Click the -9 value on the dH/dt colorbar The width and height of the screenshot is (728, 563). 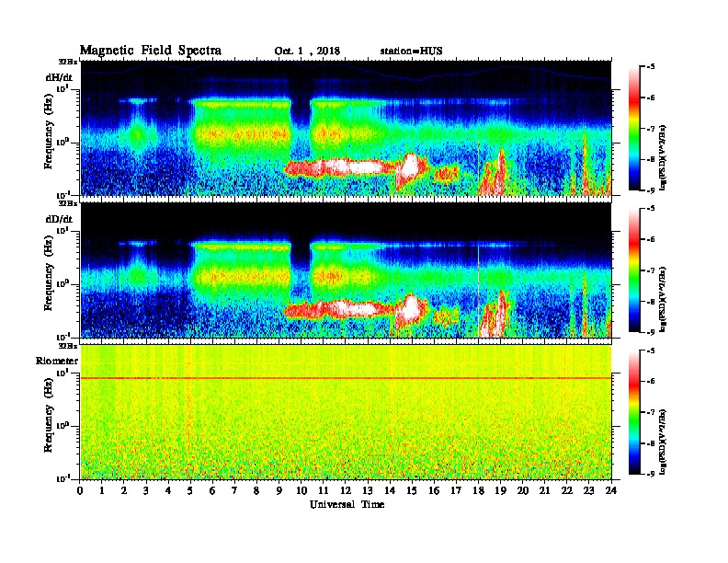pos(650,190)
